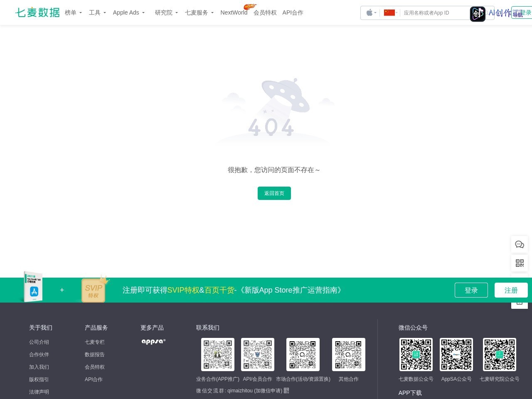Click the AppSA公众号 QR code
532x399 pixels.
pos(456,355)
